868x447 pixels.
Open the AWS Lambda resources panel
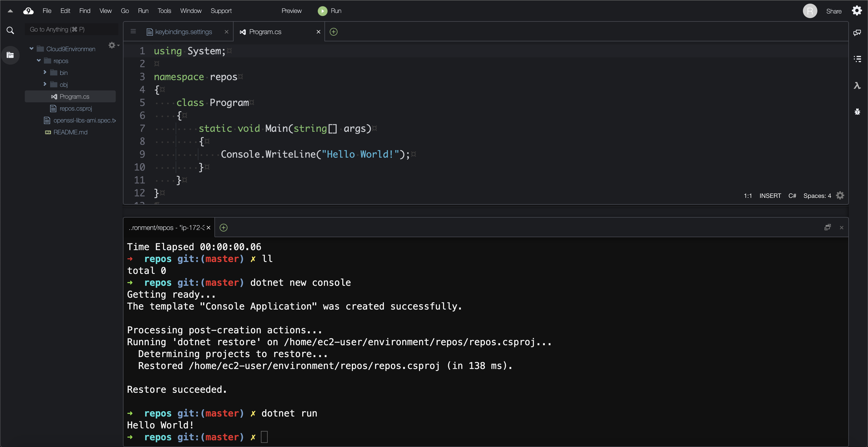(x=857, y=85)
